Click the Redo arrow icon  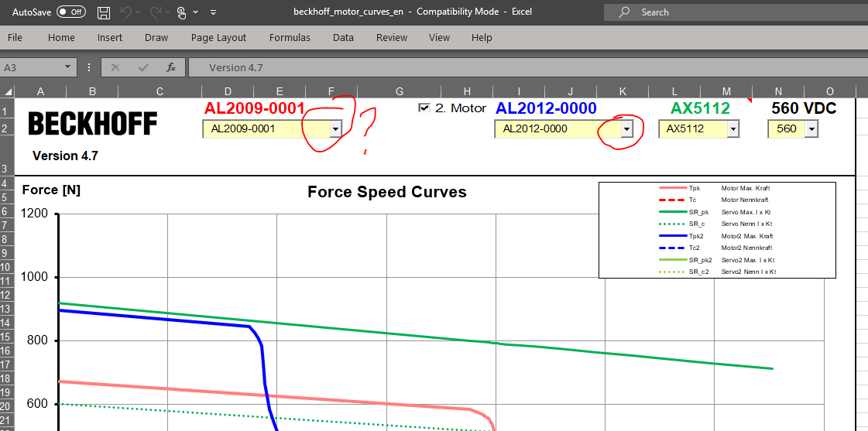click(156, 12)
